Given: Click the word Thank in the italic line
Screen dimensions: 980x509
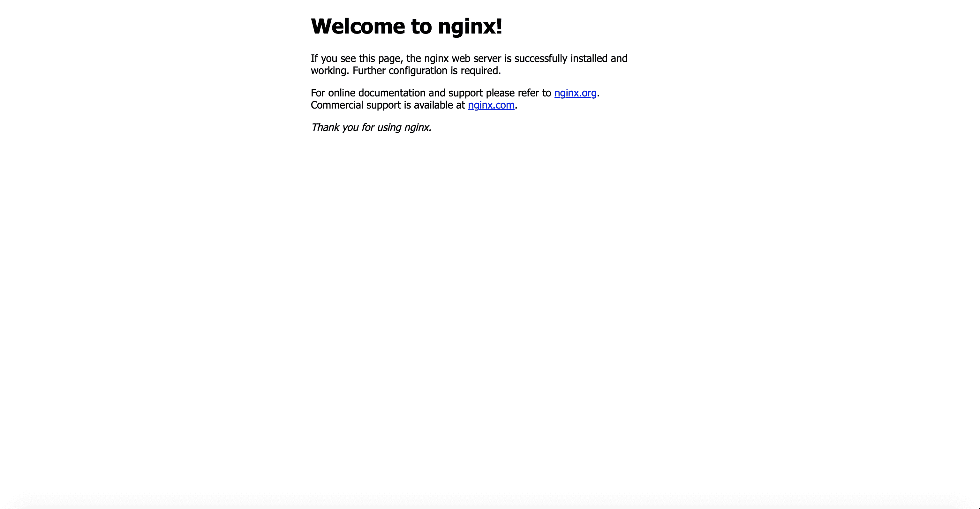Looking at the screenshot, I should pyautogui.click(x=325, y=127).
